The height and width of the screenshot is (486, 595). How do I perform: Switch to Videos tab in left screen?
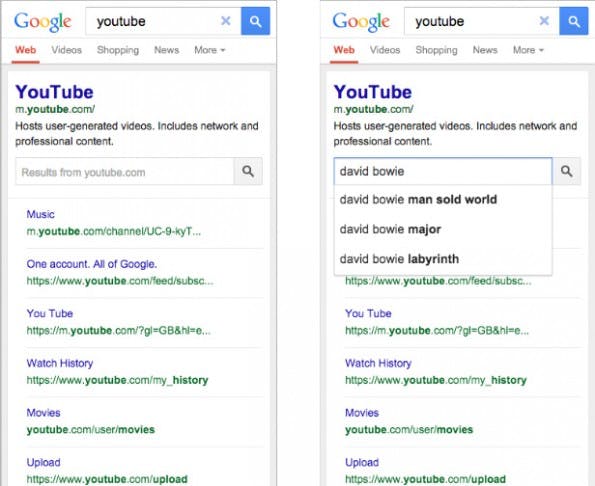click(66, 50)
